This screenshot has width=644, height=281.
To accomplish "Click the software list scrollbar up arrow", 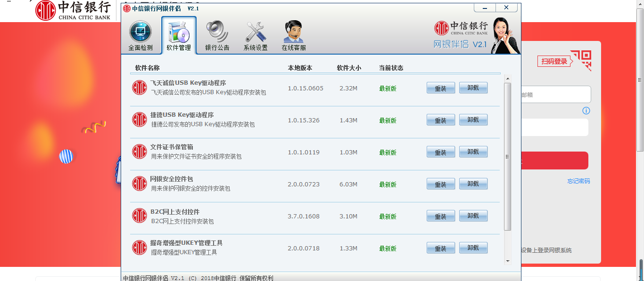I will (x=508, y=79).
